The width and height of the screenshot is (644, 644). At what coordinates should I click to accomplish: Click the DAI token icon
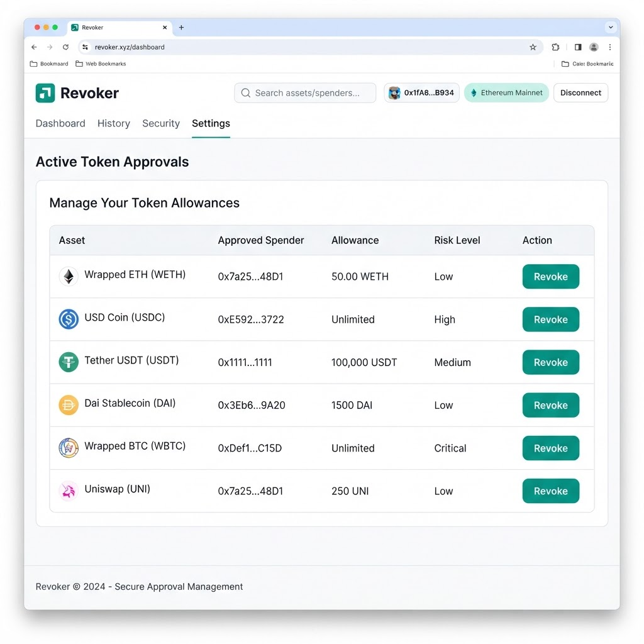click(69, 405)
